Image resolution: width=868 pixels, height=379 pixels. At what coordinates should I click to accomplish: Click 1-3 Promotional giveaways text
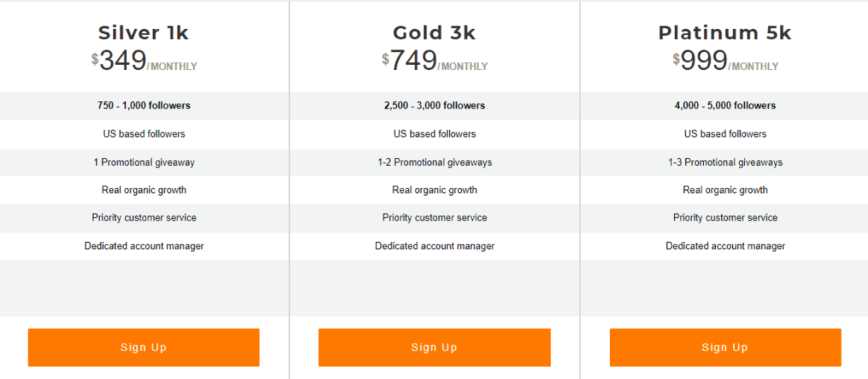[x=725, y=163]
